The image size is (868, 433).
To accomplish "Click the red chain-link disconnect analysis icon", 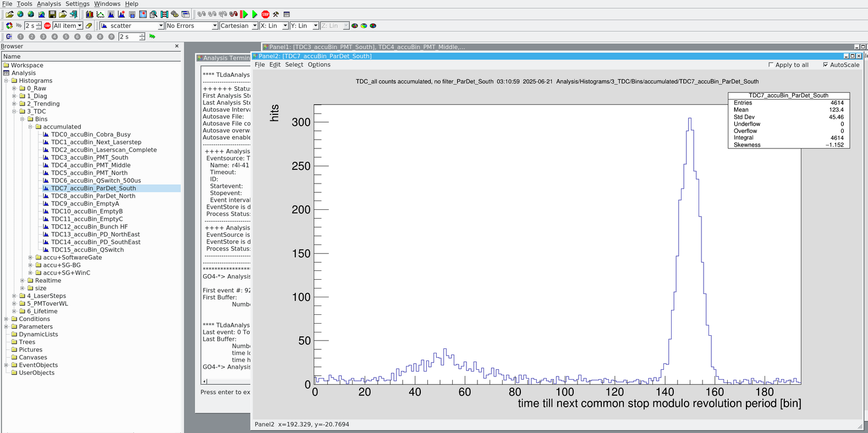I will [x=233, y=14].
